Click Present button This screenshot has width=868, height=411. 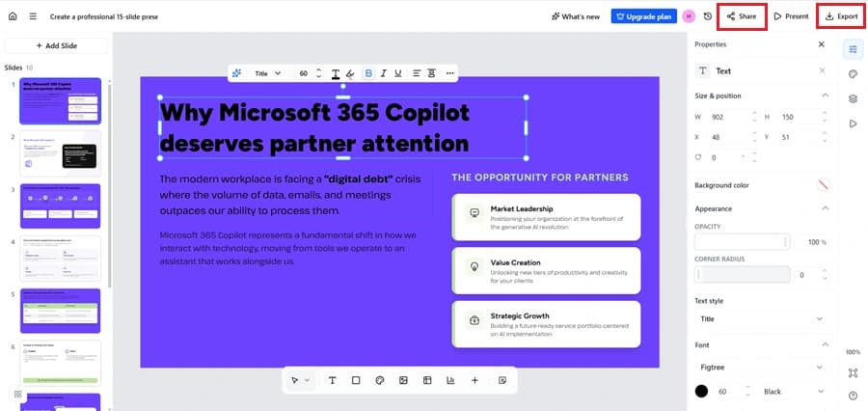(x=791, y=16)
